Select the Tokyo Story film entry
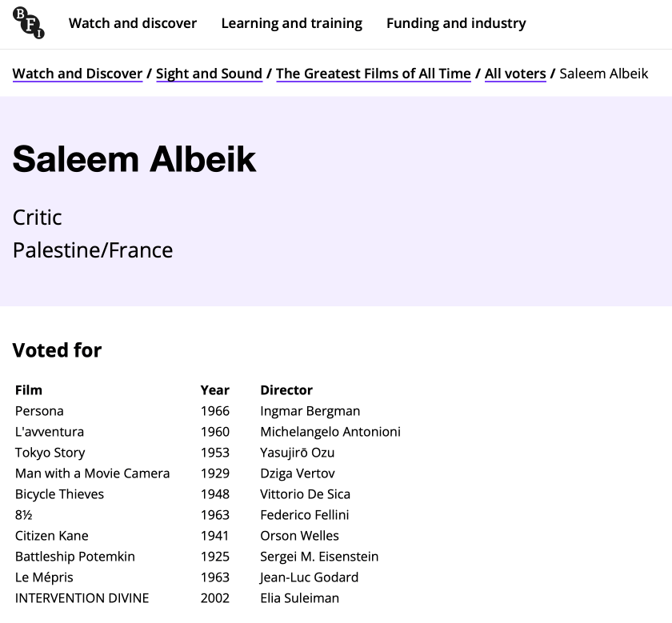 click(x=50, y=453)
